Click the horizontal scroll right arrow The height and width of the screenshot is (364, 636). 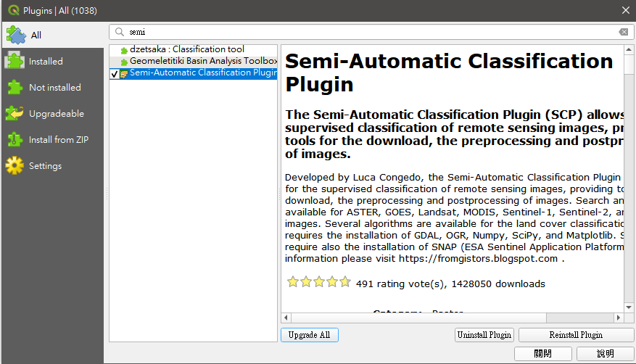pyautogui.click(x=619, y=318)
